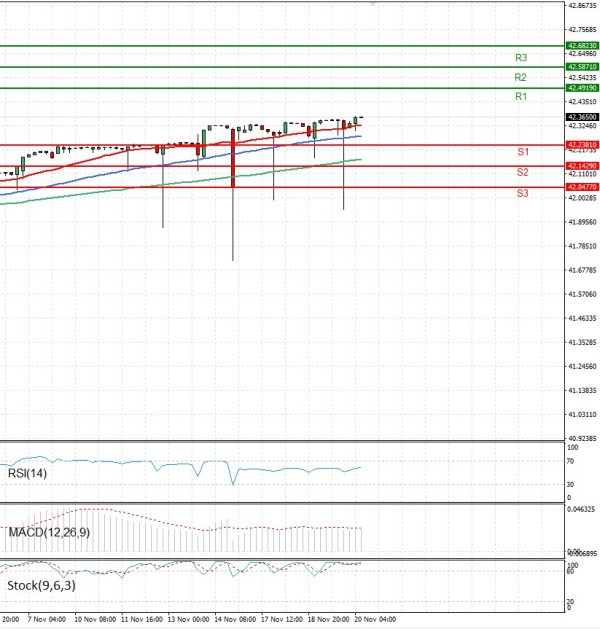
Task: Click the green 42.58710 price tag
Action: (582, 67)
